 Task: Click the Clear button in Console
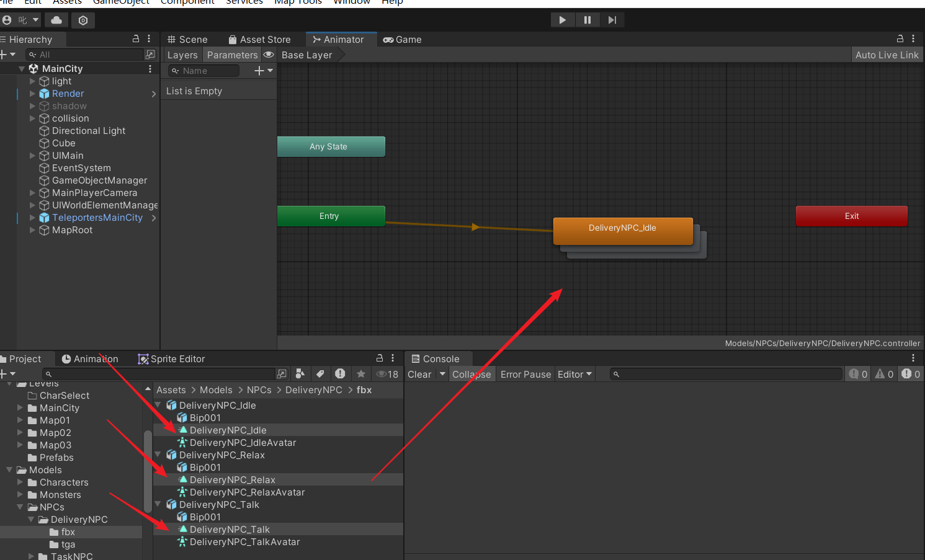(x=419, y=374)
